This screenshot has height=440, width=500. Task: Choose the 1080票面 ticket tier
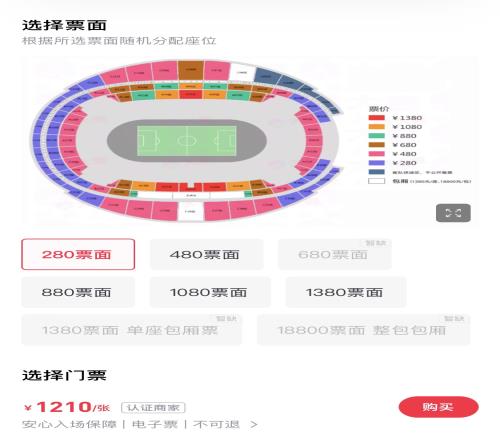point(210,292)
